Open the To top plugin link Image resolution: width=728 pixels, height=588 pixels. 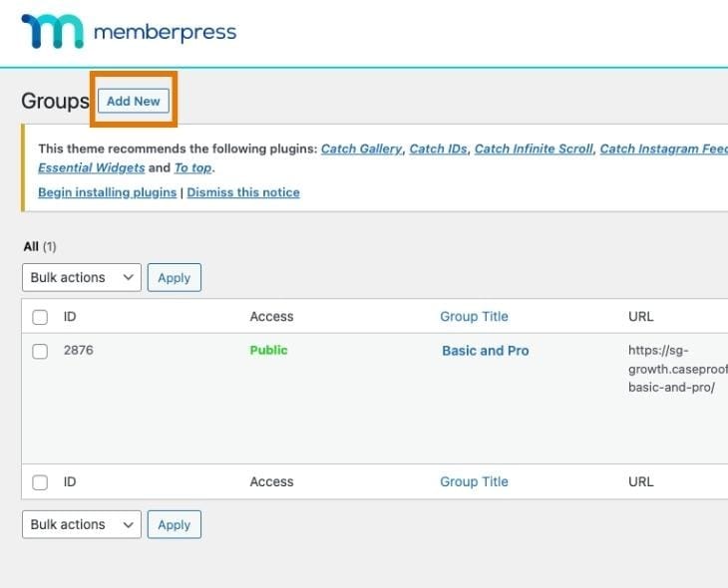(193, 167)
